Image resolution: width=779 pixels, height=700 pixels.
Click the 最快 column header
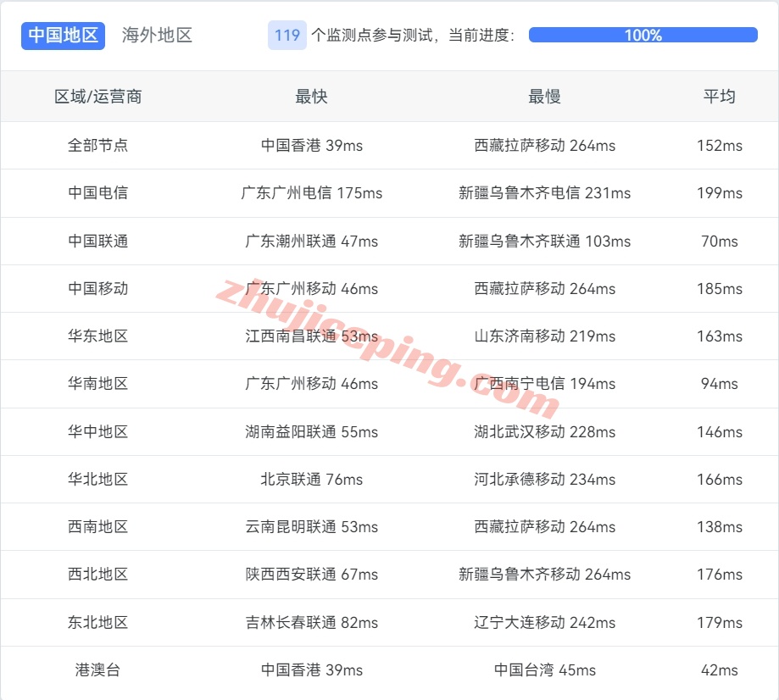(x=311, y=97)
